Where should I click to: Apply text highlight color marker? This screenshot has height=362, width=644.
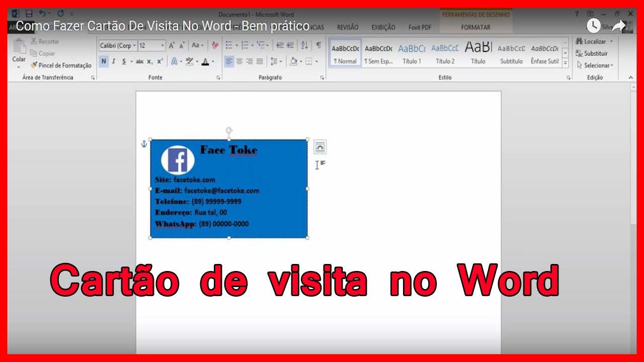[189, 61]
